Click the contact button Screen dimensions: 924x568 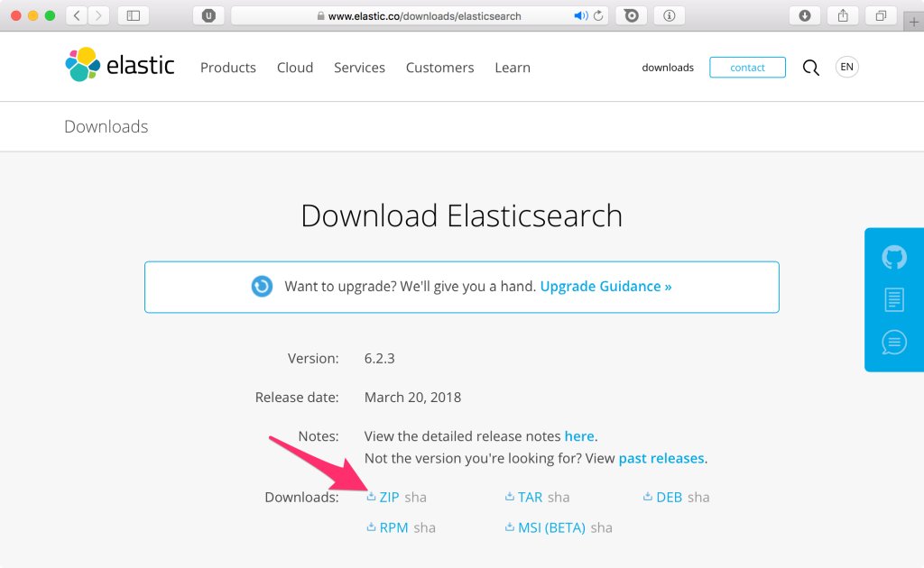coord(747,68)
